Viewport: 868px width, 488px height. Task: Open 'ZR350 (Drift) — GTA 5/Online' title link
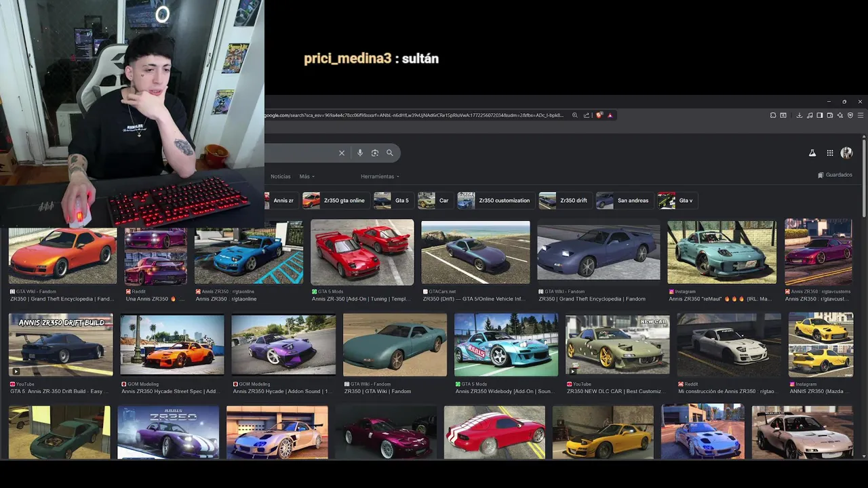coord(474,299)
